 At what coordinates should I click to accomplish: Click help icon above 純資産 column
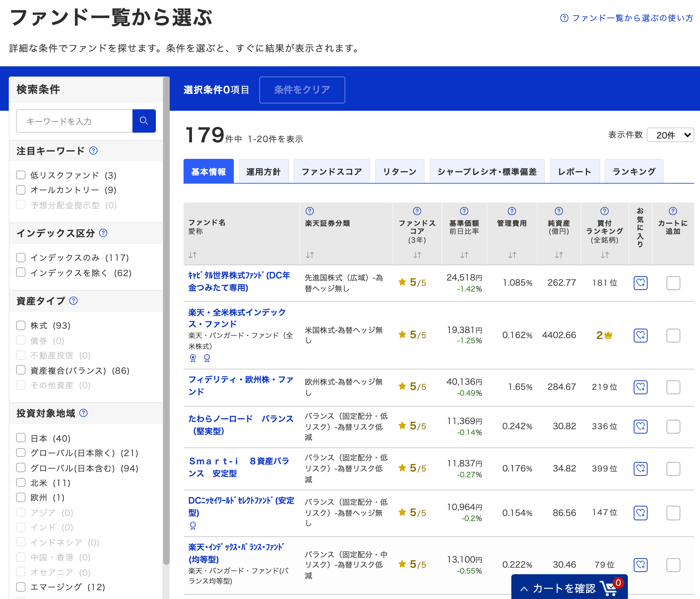tap(559, 211)
